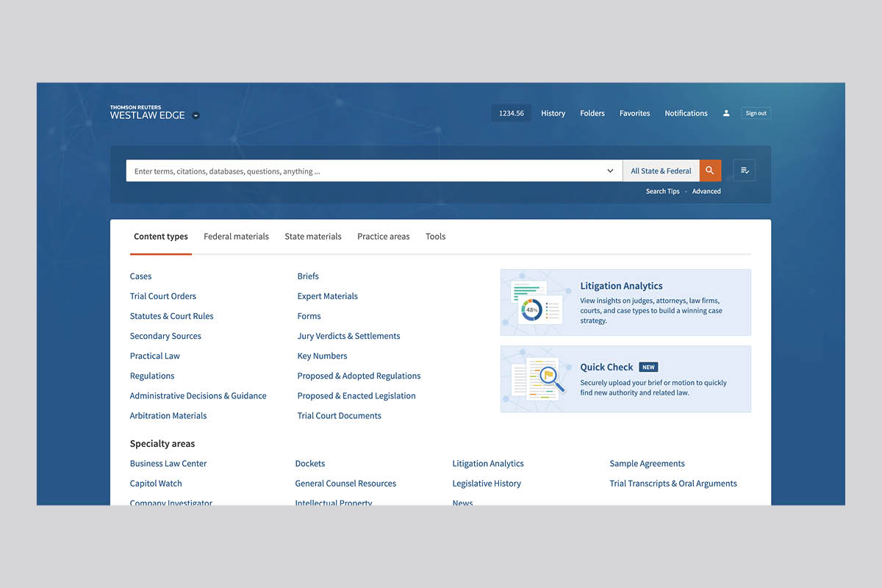Open the Jury Verdicts & Settlements link
This screenshot has width=882, height=588.
coord(348,336)
